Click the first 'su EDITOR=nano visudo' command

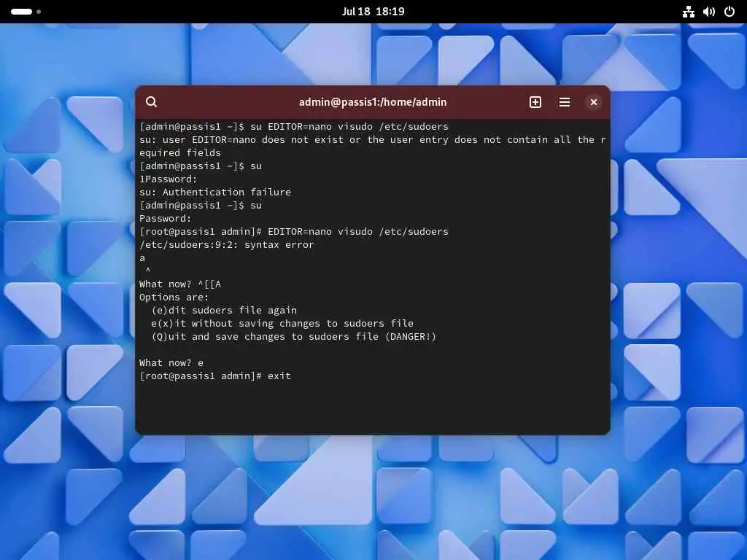point(349,127)
